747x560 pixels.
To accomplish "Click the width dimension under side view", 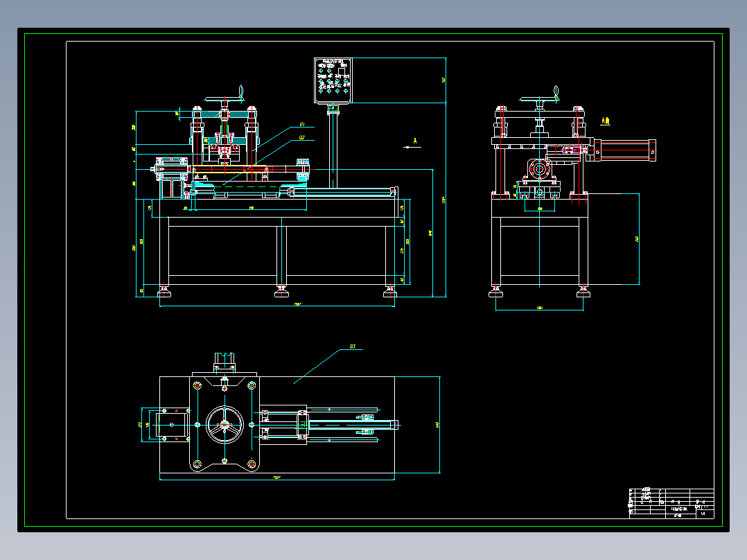I will (x=539, y=308).
